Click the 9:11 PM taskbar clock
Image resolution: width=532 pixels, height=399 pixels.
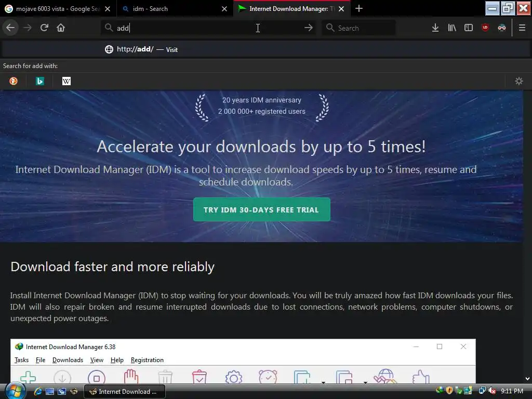tap(512, 391)
